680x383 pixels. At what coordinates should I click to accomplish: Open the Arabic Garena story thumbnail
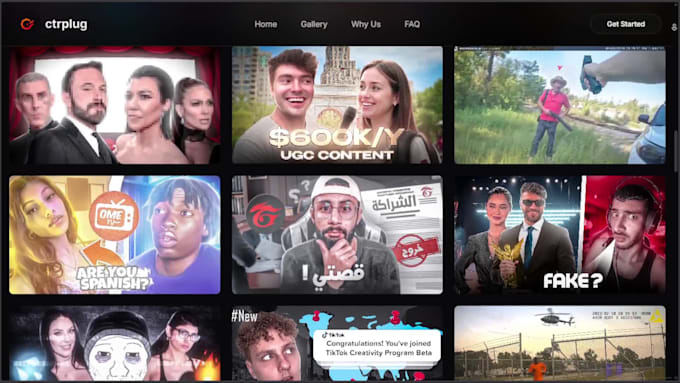click(337, 235)
